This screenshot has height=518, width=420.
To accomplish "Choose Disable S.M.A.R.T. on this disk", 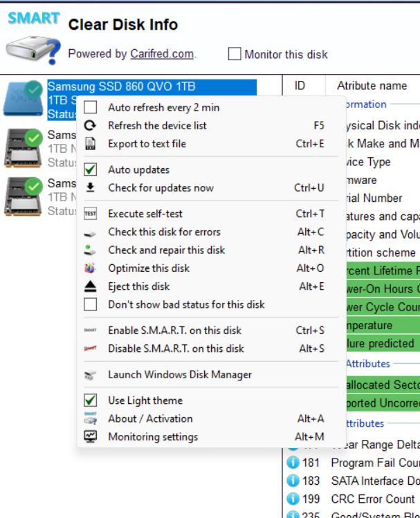I will click(x=176, y=349).
